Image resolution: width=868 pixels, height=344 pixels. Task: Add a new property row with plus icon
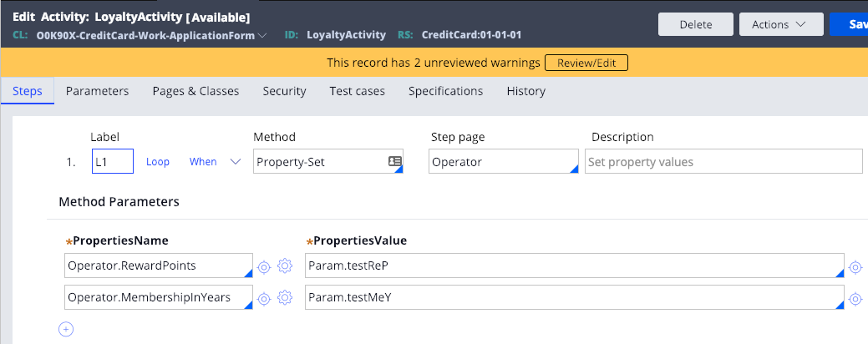coord(66,330)
